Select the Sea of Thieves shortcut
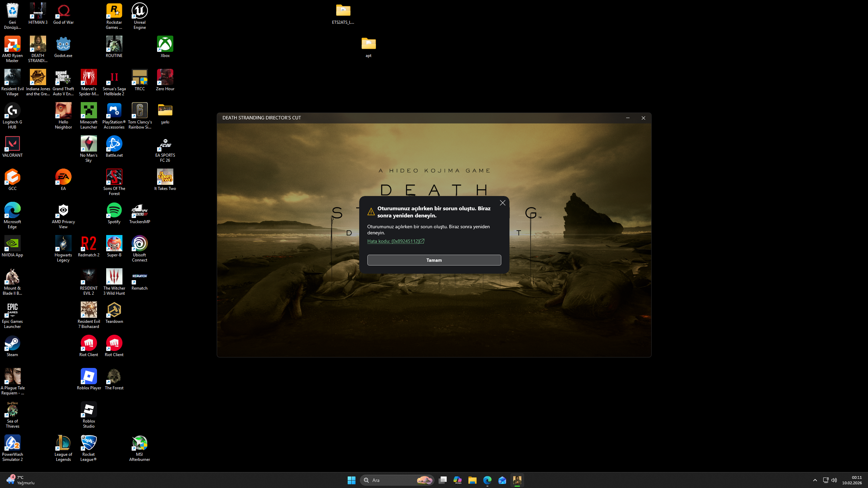 pos(13,415)
